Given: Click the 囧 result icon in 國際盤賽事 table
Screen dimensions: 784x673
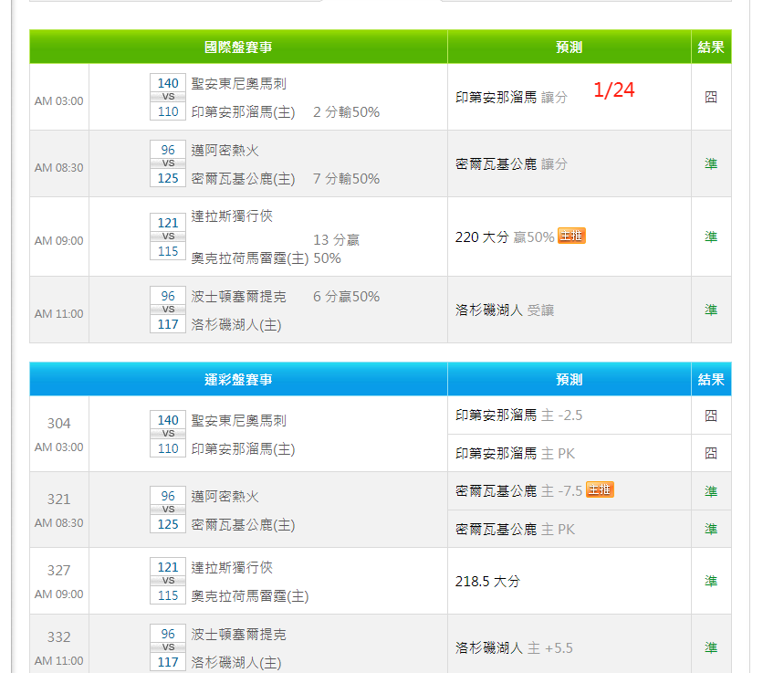Looking at the screenshot, I should [710, 97].
